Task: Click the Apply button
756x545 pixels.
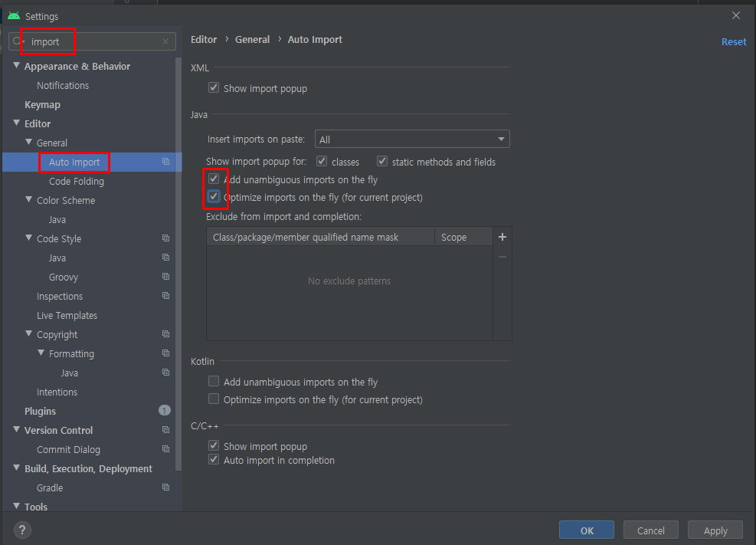Action: (715, 530)
